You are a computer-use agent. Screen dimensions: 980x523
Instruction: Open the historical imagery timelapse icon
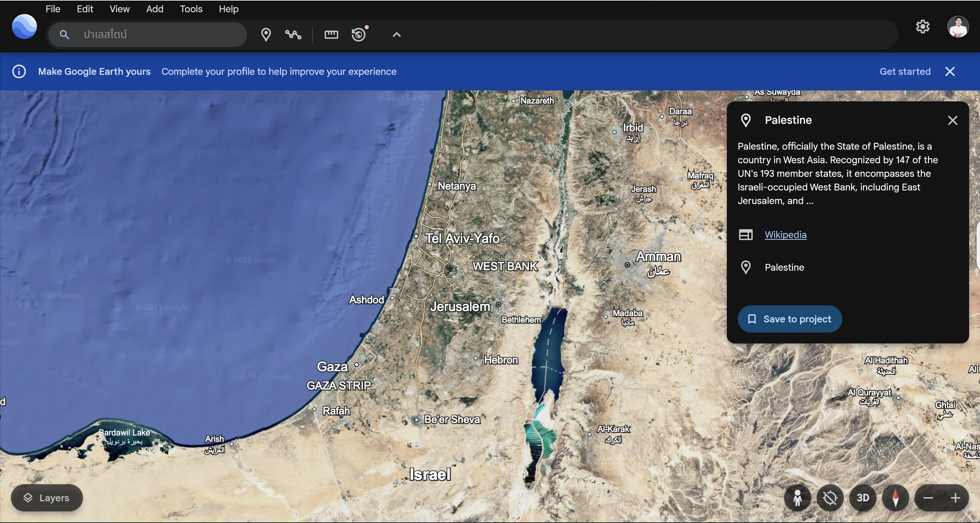(359, 34)
